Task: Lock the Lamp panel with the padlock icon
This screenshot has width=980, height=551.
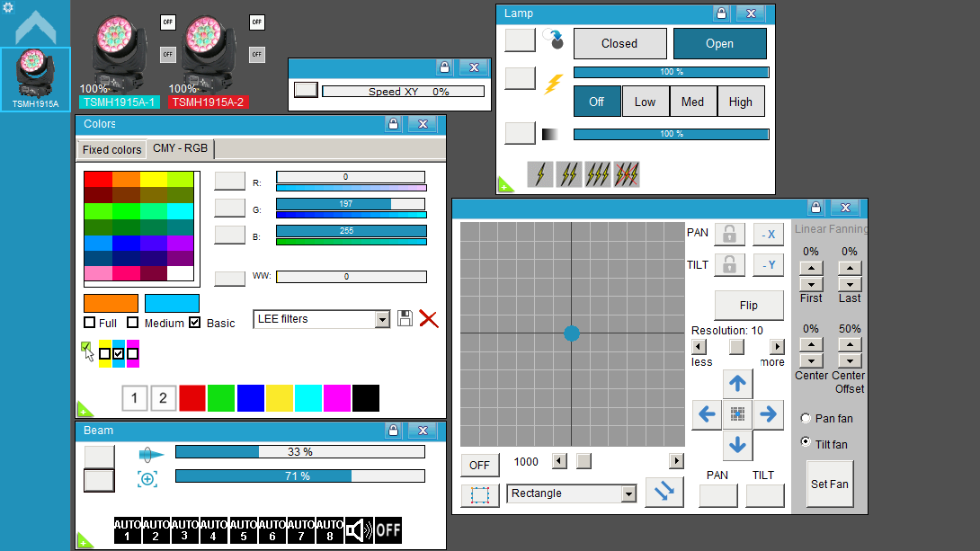Action: tap(721, 13)
